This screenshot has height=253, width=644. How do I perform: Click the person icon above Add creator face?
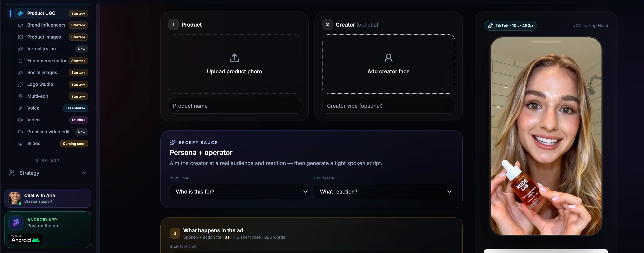(x=388, y=58)
